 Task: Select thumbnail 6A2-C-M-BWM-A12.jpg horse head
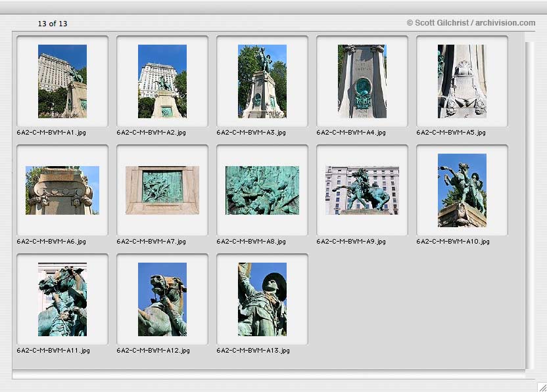pos(162,299)
